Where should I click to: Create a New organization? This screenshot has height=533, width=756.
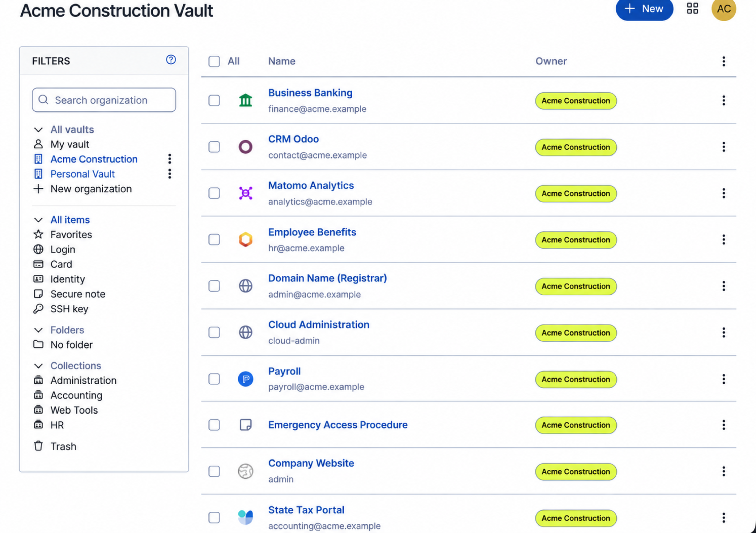91,189
